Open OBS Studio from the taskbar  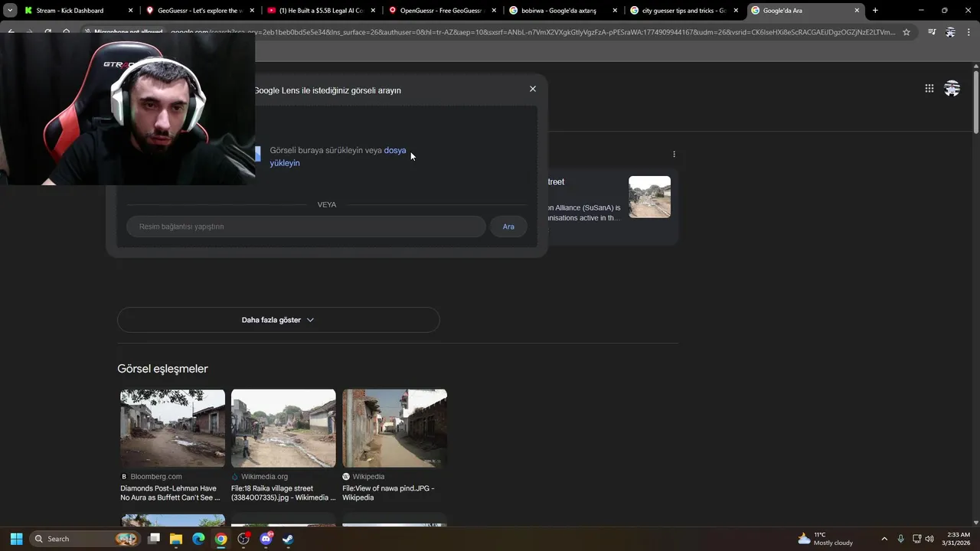[243, 539]
